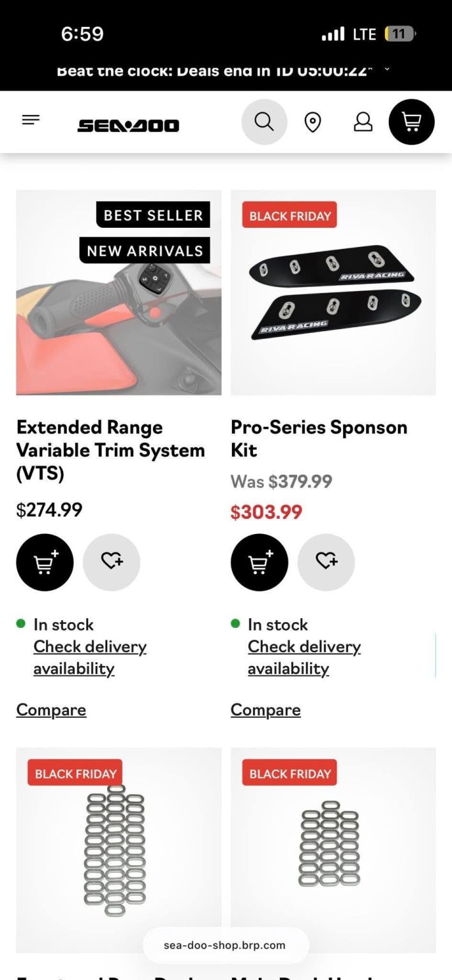Add Extended Range VTS to wishlist
The height and width of the screenshot is (980, 452).
[112, 561]
